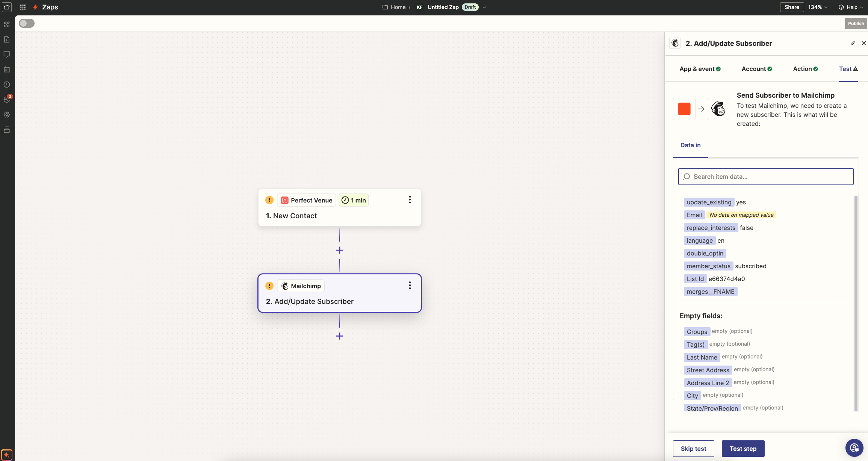Screen dimensions: 868x461
Task: Open the 134% zoom dropdown
Action: click(x=818, y=7)
